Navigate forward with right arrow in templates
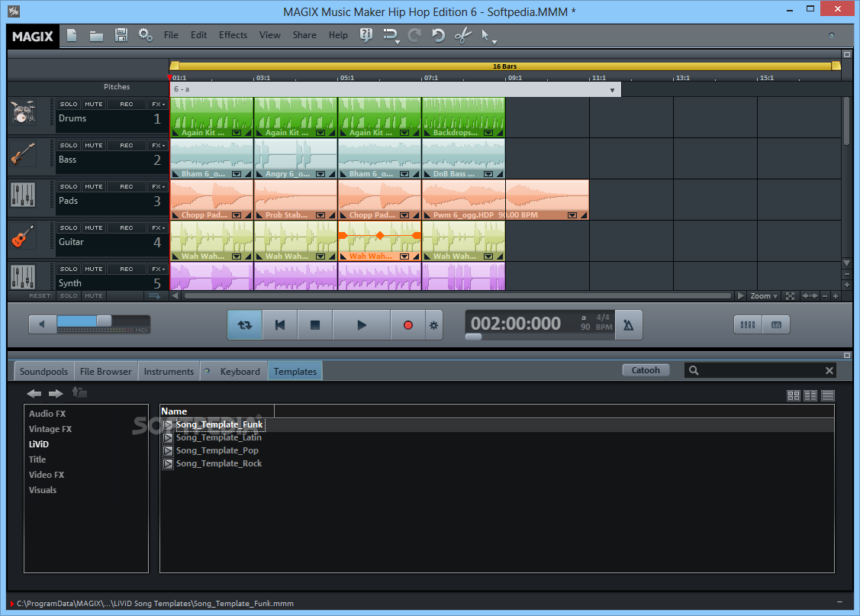The height and width of the screenshot is (616, 860). tap(56, 393)
